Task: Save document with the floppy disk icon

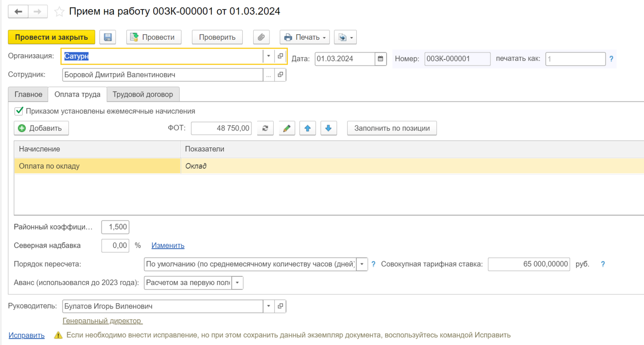Action: point(108,37)
